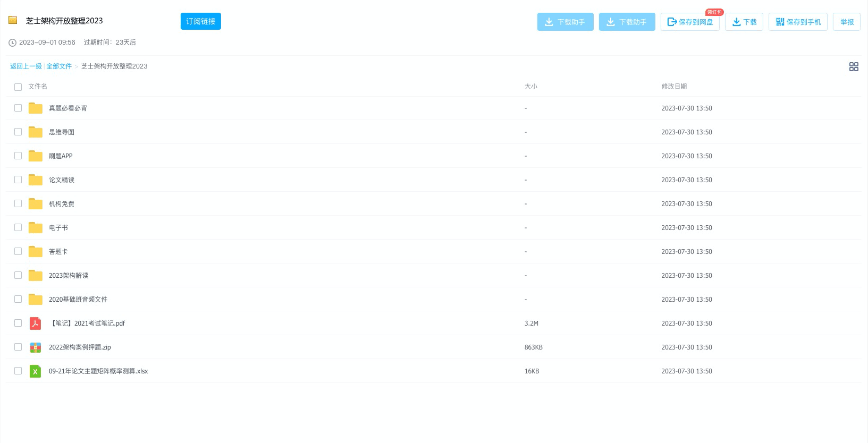
Task: Click the 863KB size value
Action: (534, 347)
